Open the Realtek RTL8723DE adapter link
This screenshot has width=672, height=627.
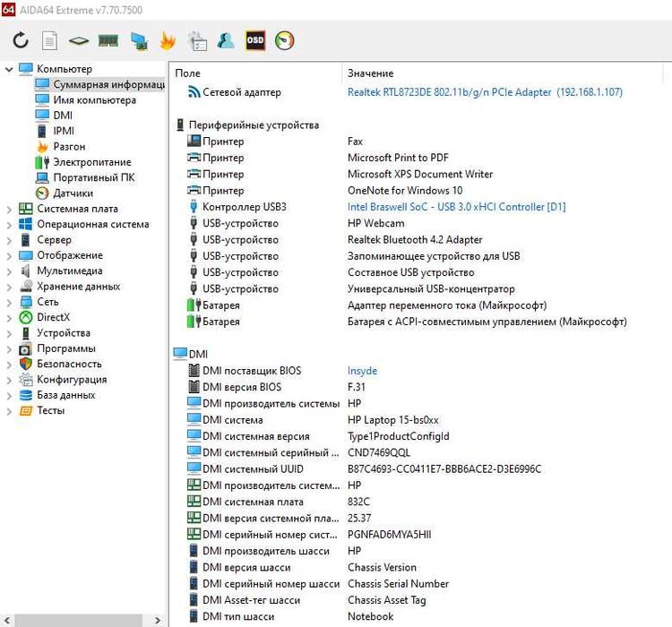(x=485, y=92)
